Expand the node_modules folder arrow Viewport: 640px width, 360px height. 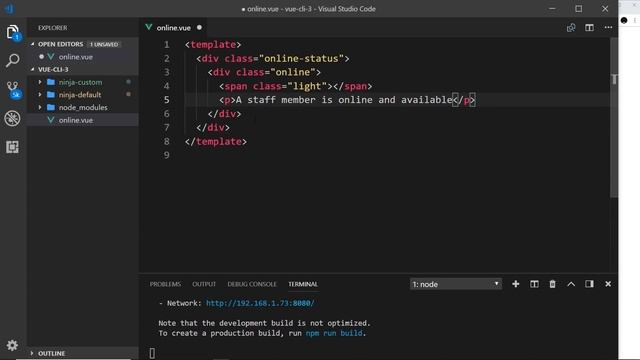coord(40,107)
